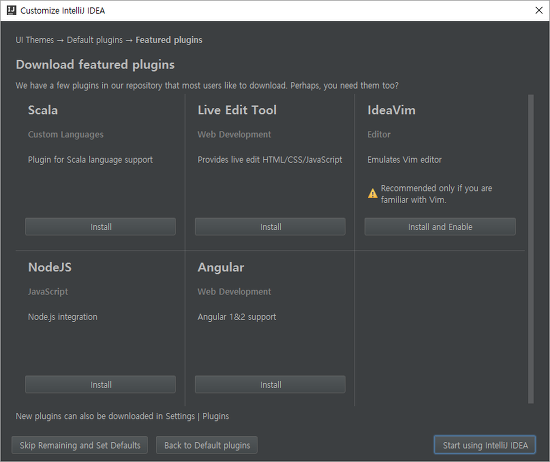Image resolution: width=550 pixels, height=462 pixels.
Task: Click Install and Enable for IdeaVim
Action: (x=440, y=227)
